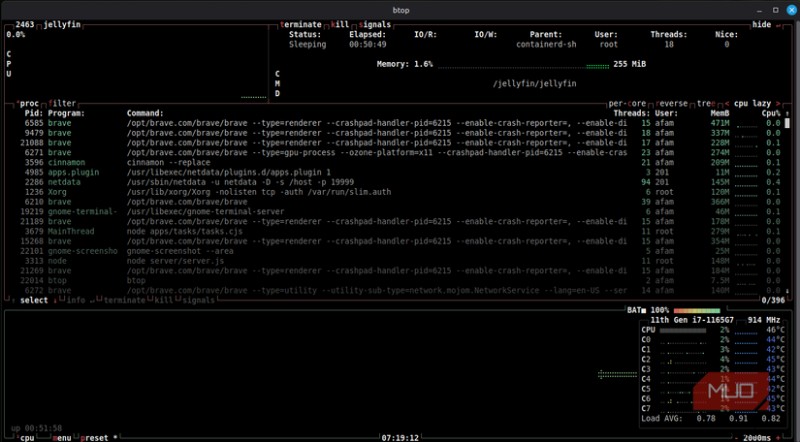Viewport: 800px width, 442px height.
Task: Click the 255 MiB memory value
Action: (x=630, y=64)
